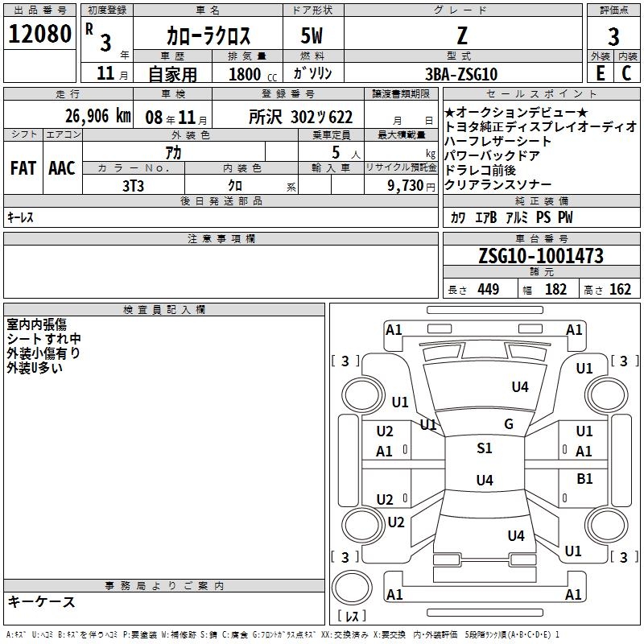Click the color number 3T3

click(x=133, y=186)
